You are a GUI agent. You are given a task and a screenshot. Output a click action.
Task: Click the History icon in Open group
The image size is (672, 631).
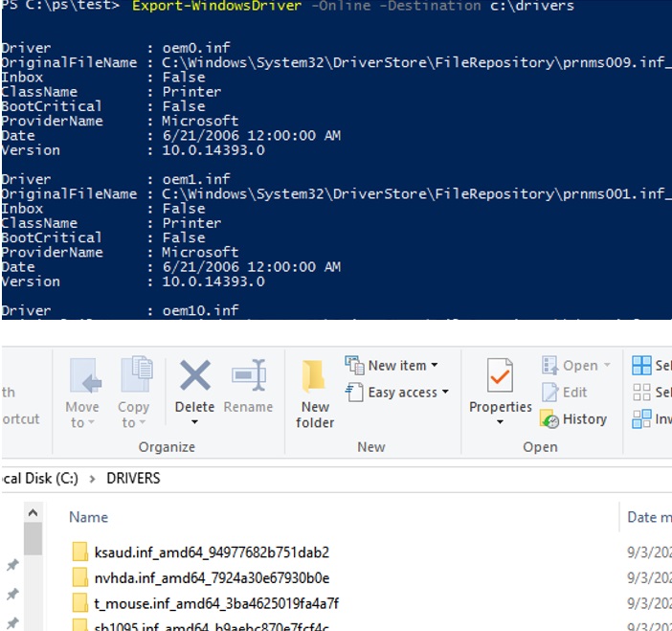574,419
